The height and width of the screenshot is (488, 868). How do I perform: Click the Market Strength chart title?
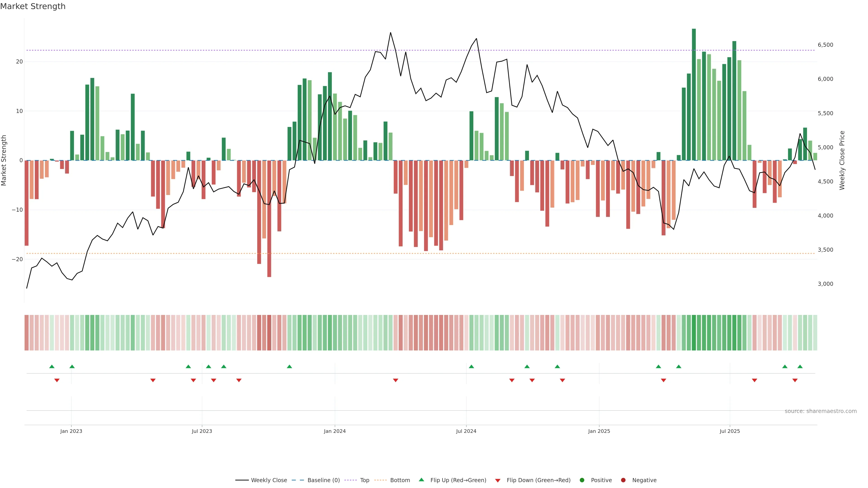point(33,6)
